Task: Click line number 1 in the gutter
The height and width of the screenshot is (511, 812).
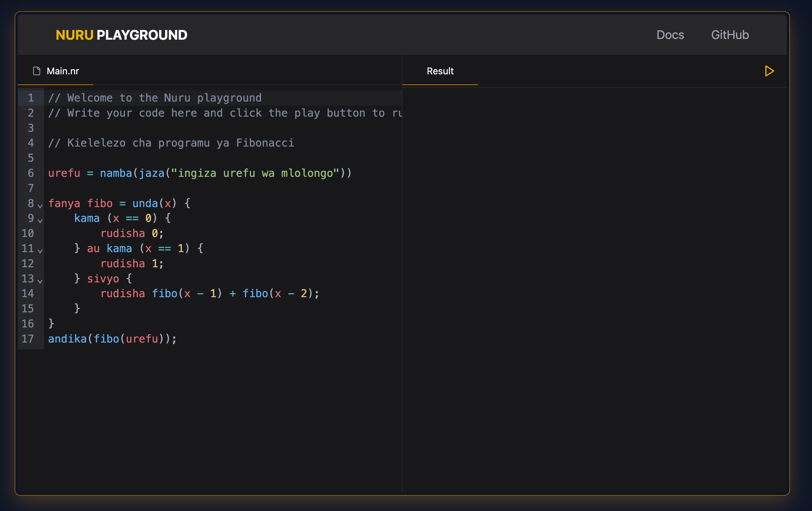Action: tap(31, 98)
